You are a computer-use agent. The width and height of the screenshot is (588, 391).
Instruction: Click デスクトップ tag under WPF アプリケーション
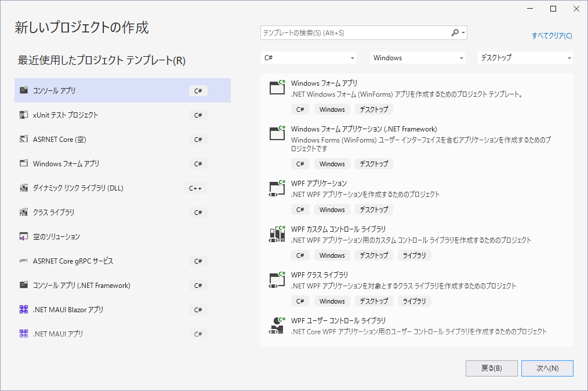[374, 210]
